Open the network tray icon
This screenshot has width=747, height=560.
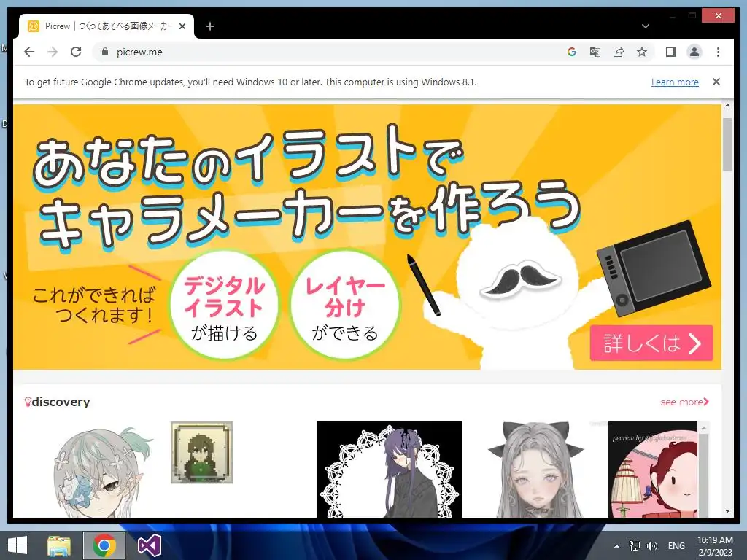(x=635, y=546)
